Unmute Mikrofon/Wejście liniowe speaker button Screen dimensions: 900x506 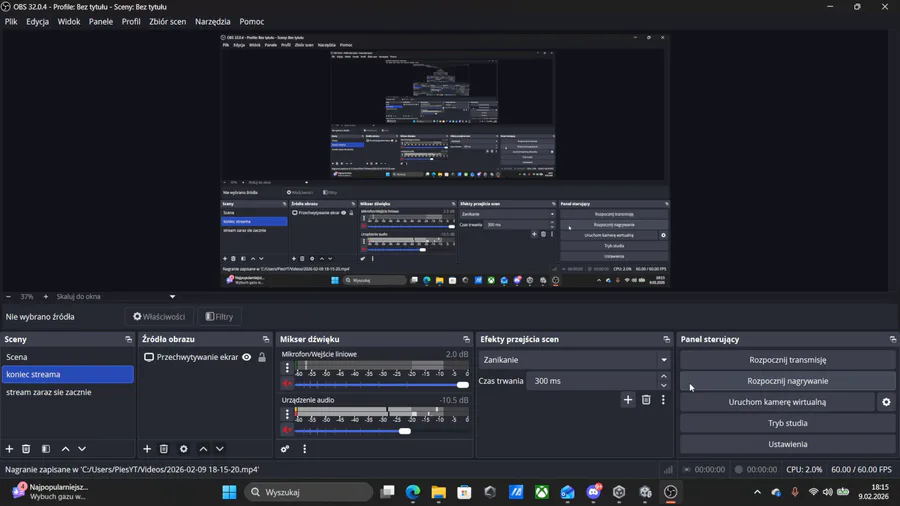coord(287,384)
